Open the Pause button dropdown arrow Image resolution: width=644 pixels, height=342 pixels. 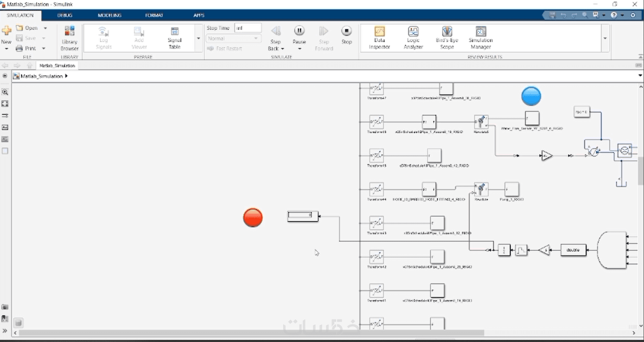pos(299,49)
